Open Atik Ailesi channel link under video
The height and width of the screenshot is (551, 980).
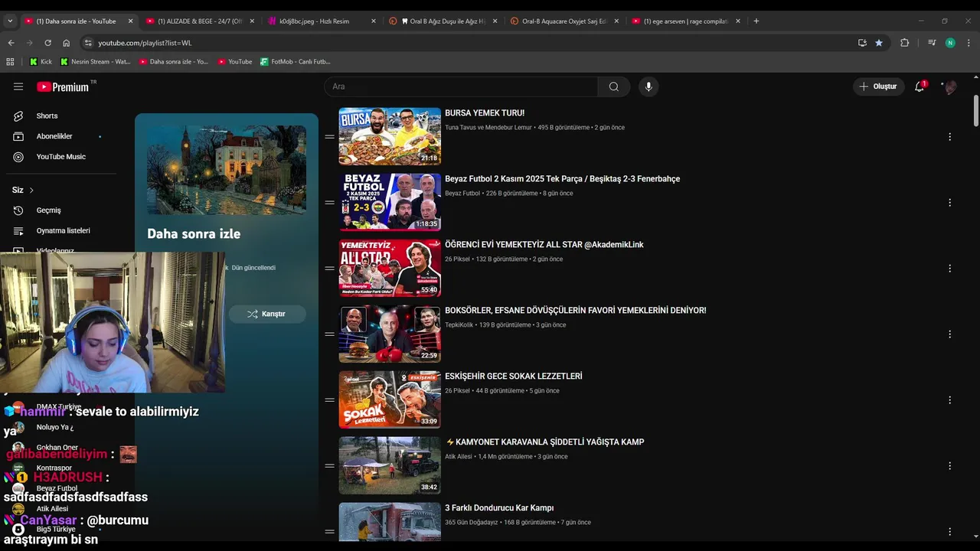459,457
